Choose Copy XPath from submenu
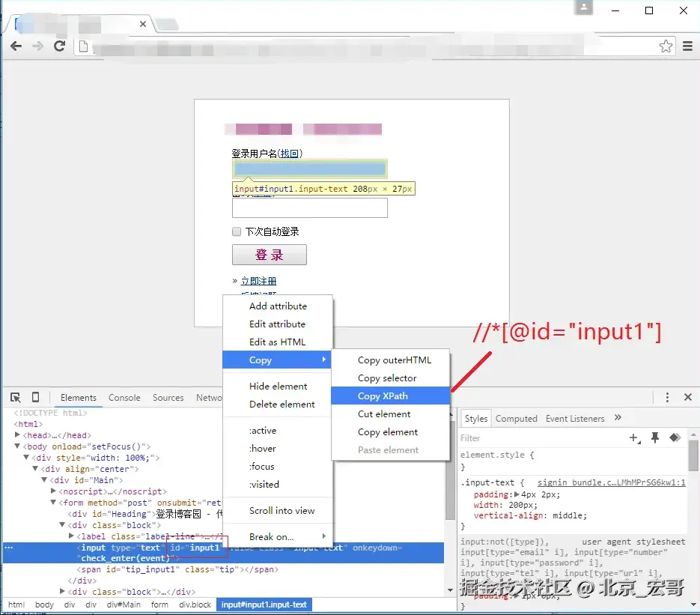 (x=390, y=396)
